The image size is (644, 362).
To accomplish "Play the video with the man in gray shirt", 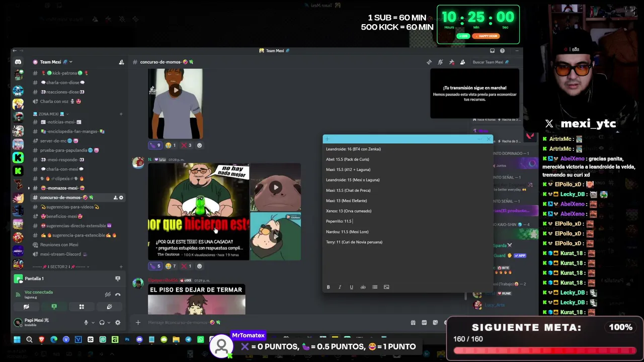I will click(x=175, y=90).
